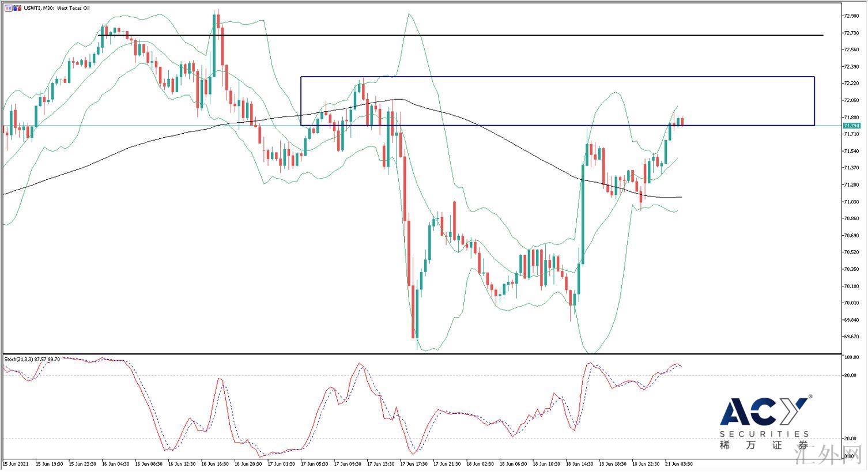Click the 72.900 label on the price axis
Viewport: 868px width, 472px height.
[851, 16]
